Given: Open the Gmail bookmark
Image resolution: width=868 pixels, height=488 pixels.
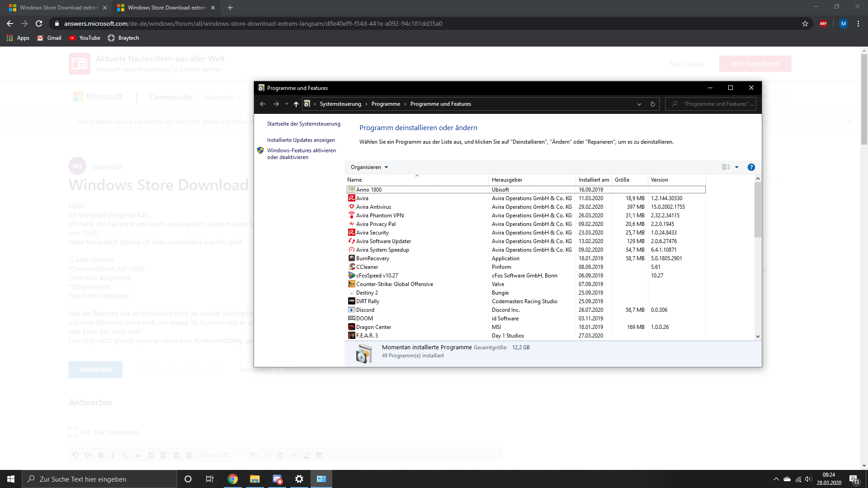Looking at the screenshot, I should [49, 38].
